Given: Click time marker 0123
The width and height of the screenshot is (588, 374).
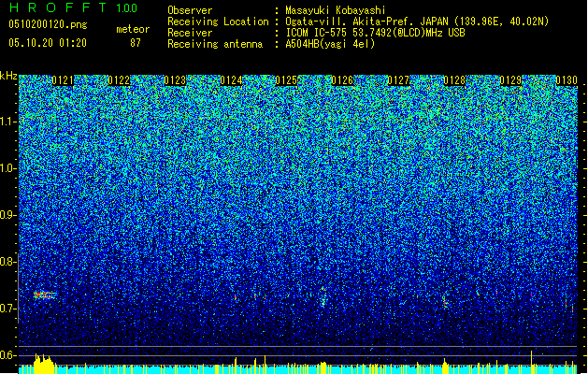Looking at the screenshot, I should [x=175, y=80].
